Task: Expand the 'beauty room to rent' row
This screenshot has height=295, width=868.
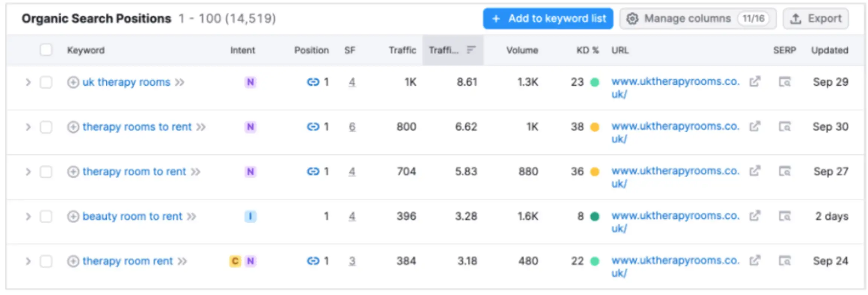Action: point(28,216)
